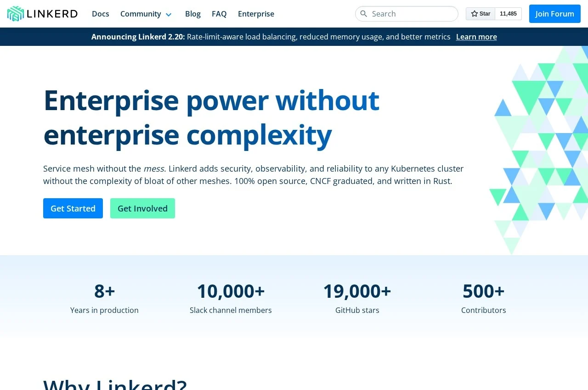This screenshot has width=588, height=390.
Task: Click the magnifier icon in the search box
Action: (x=363, y=14)
